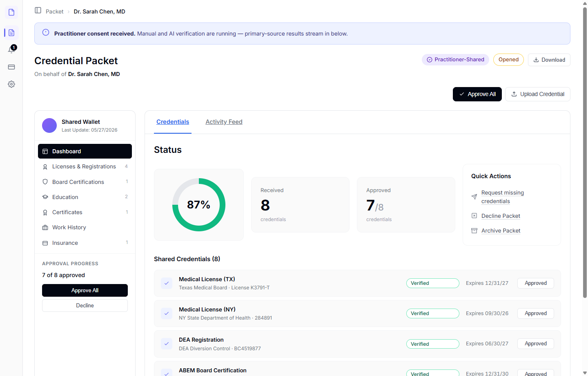Screen dimensions: 588x376
Task: Click Approve All under Approval Progress
Action: [85, 290]
